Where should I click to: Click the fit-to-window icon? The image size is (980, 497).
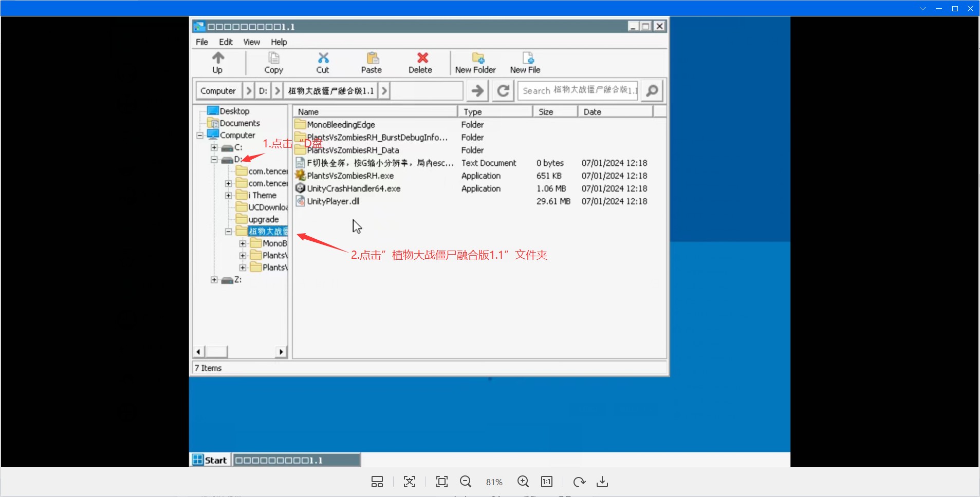tap(441, 482)
